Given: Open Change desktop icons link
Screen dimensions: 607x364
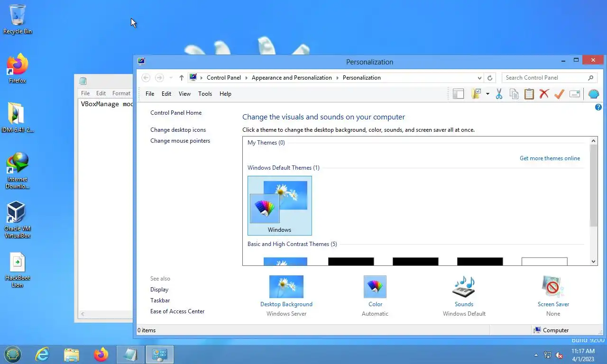Looking at the screenshot, I should (178, 130).
